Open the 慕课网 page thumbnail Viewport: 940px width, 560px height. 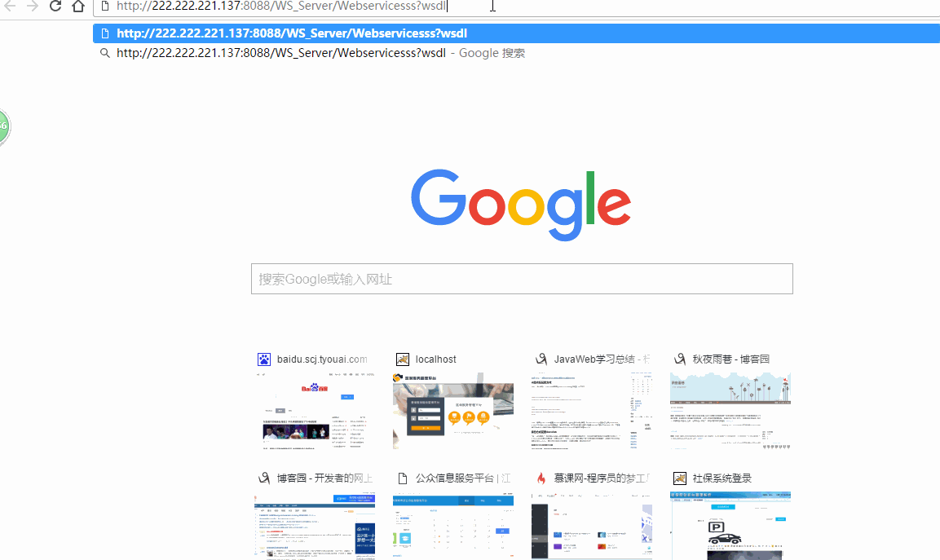point(592,527)
